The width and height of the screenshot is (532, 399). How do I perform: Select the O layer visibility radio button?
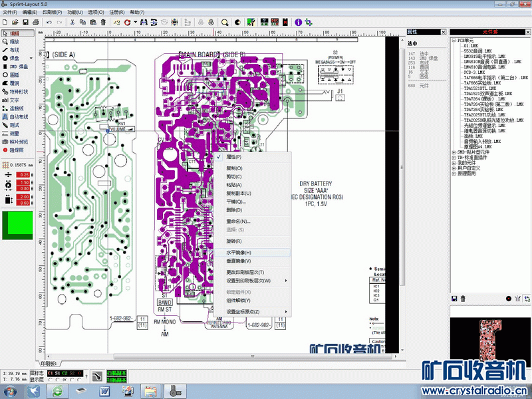[x=79, y=380]
